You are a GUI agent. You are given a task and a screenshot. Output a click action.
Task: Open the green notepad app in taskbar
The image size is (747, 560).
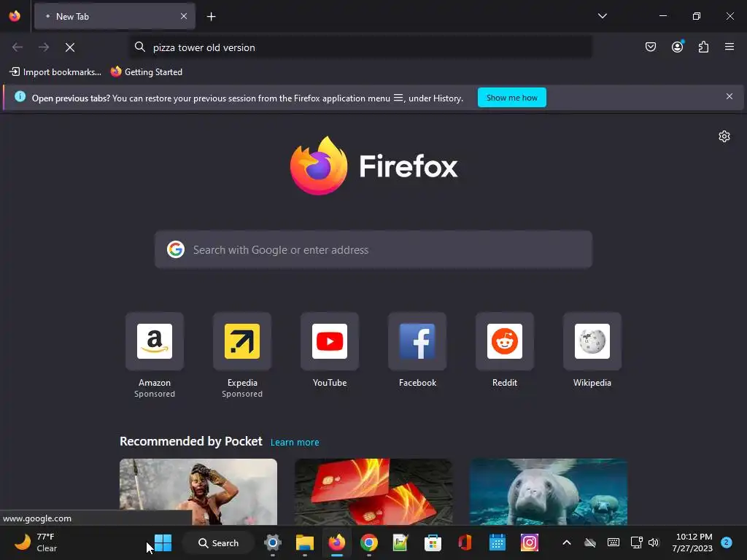click(x=400, y=542)
